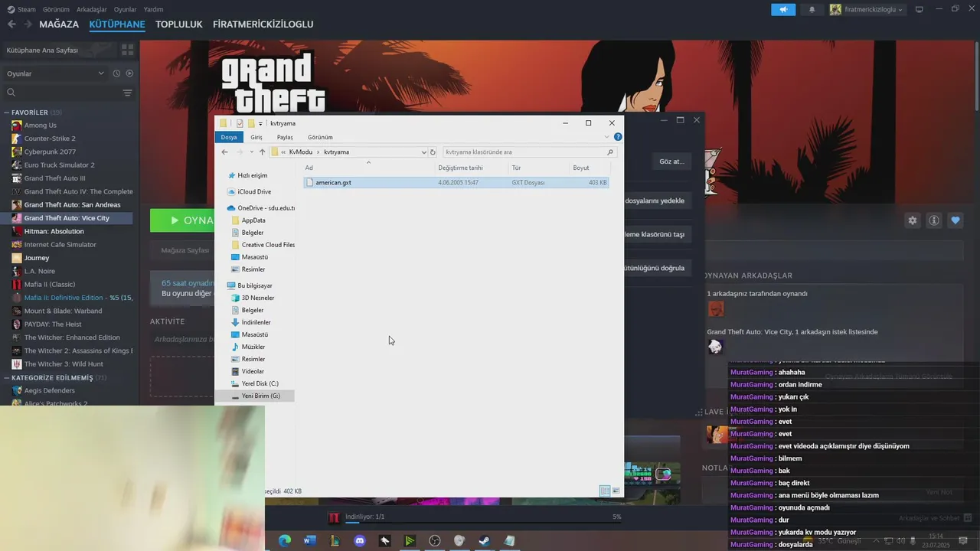Collapse the KATEGORİZE EDİLMEMİŞ category
This screenshot has height=551, width=980.
7,378
